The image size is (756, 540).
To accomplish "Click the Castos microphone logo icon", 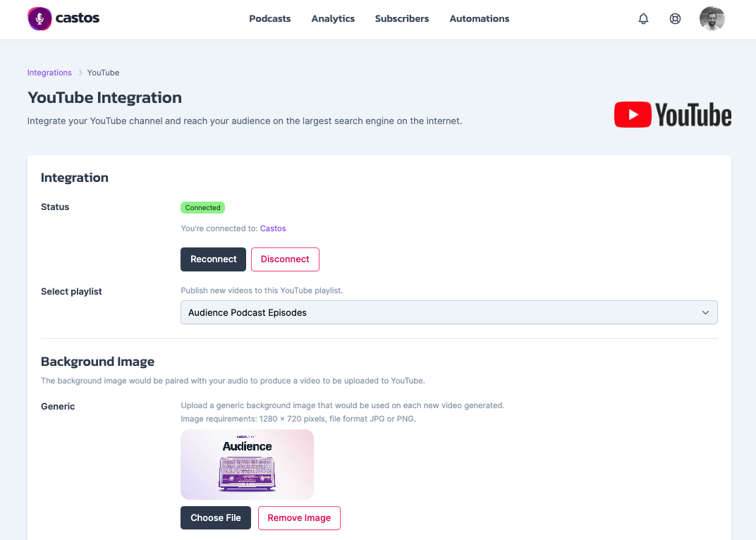I will (x=39, y=19).
